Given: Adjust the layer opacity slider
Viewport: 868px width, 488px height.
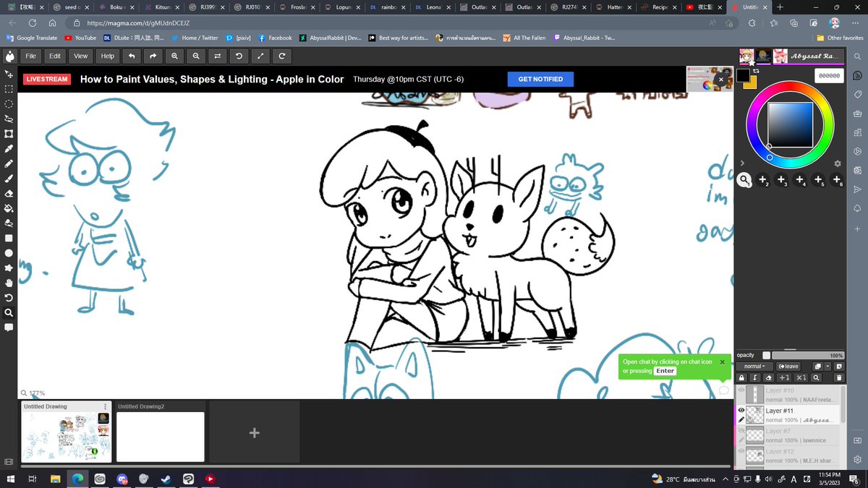Looking at the screenshot, I should 808,355.
